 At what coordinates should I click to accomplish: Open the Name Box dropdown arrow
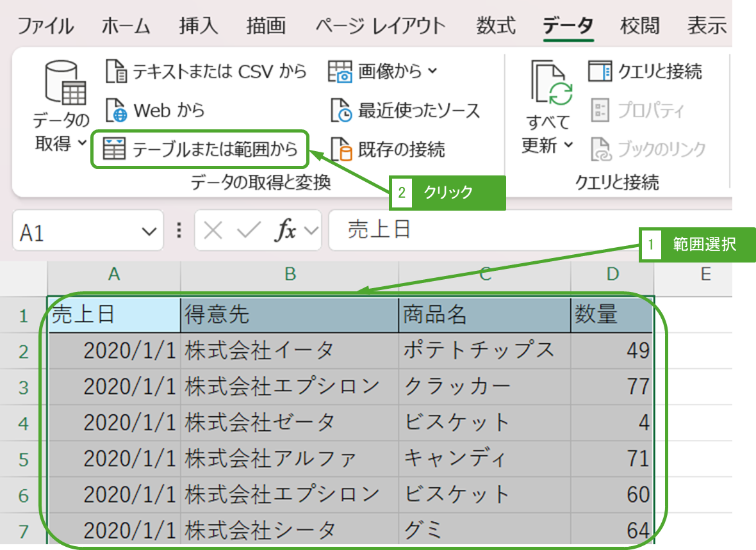click(149, 231)
